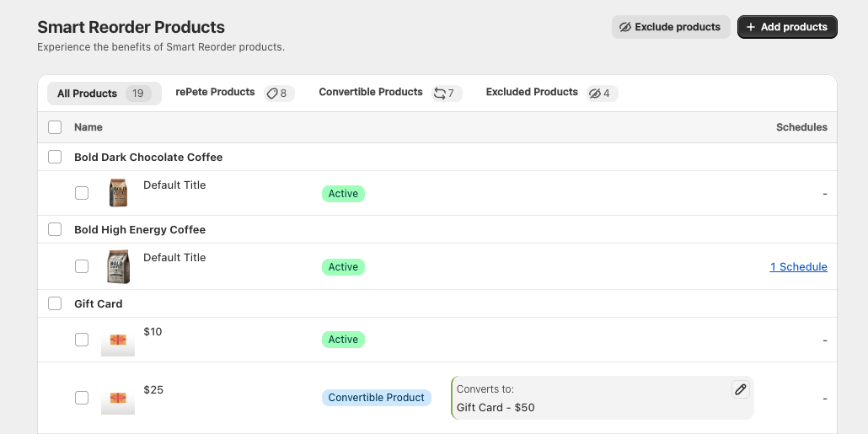Image resolution: width=868 pixels, height=434 pixels.
Task: Click the Bold High Energy Coffee title
Action: coord(140,230)
